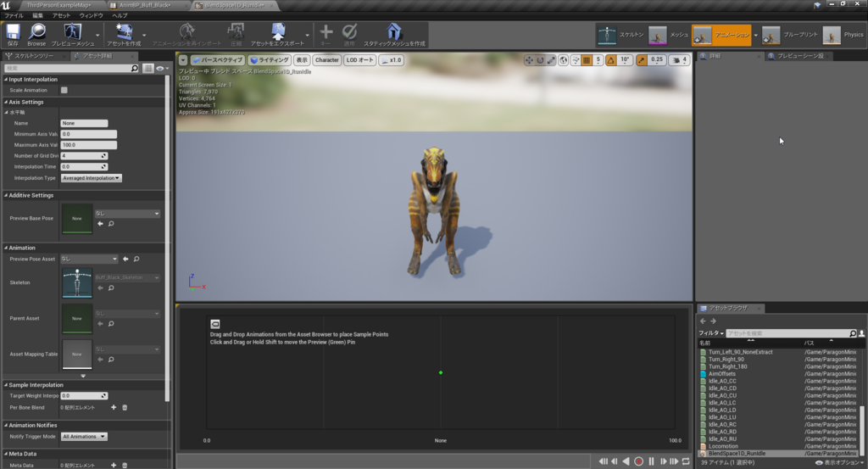This screenshot has width=868, height=469.
Task: Click surface snapping viewport icon
Action: 576,60
